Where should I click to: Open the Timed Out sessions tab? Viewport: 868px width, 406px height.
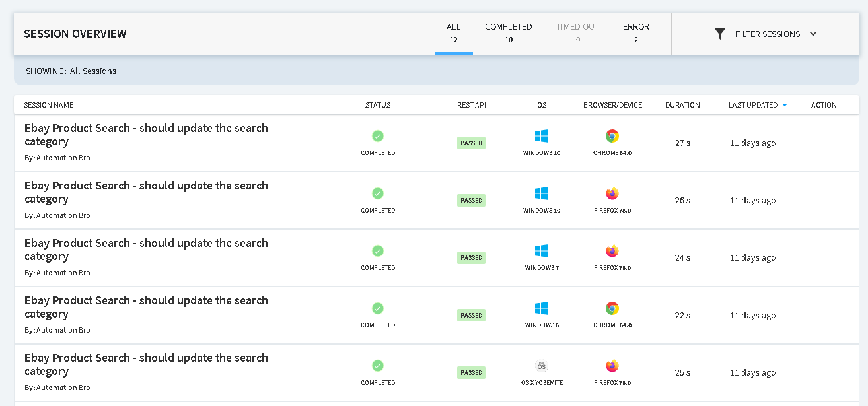click(577, 33)
